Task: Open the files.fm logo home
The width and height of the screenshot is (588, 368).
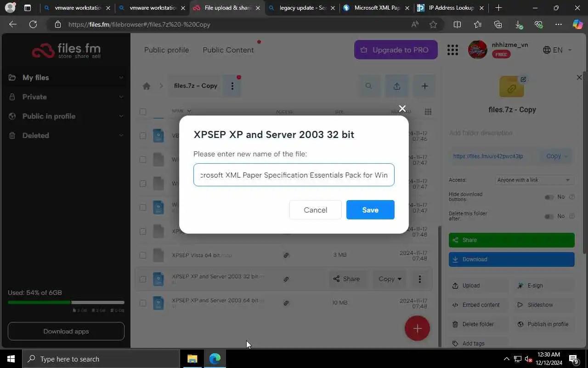Action: click(x=66, y=50)
